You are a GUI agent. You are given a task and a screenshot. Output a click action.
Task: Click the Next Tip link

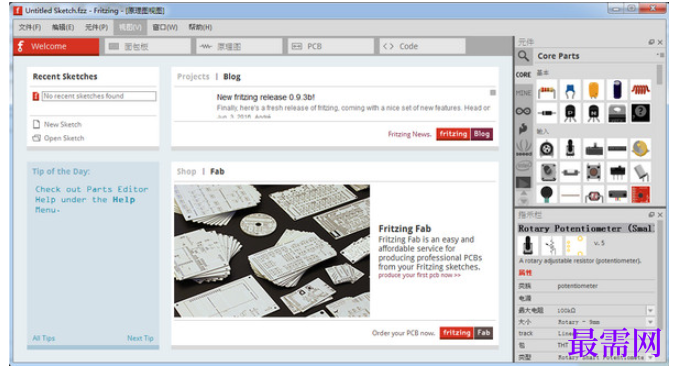tap(140, 338)
